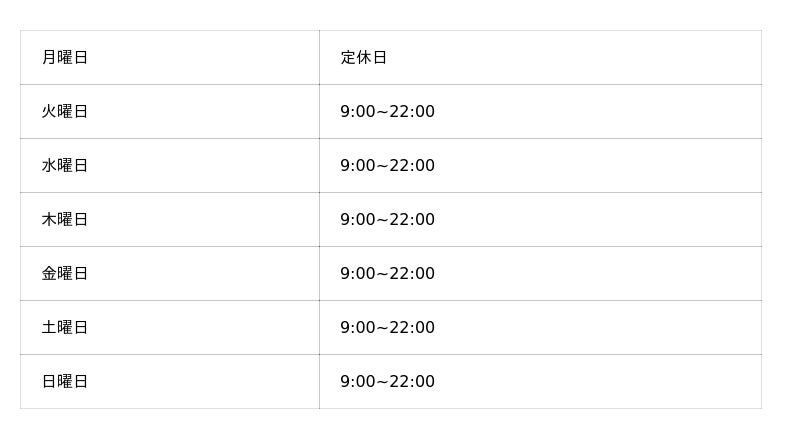Select the 22:00 closing time for 日曜日
Image resolution: width=800 pixels, height=439 pixels.
coord(412,382)
